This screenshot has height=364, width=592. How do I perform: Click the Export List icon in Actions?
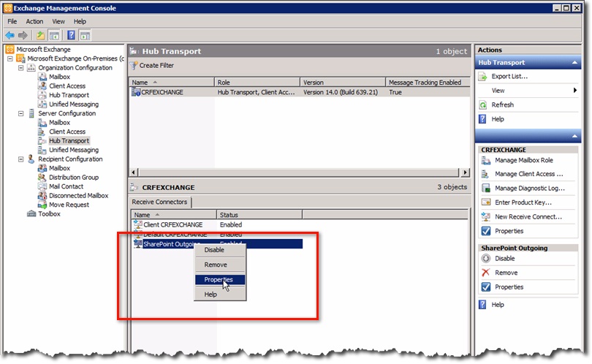483,77
